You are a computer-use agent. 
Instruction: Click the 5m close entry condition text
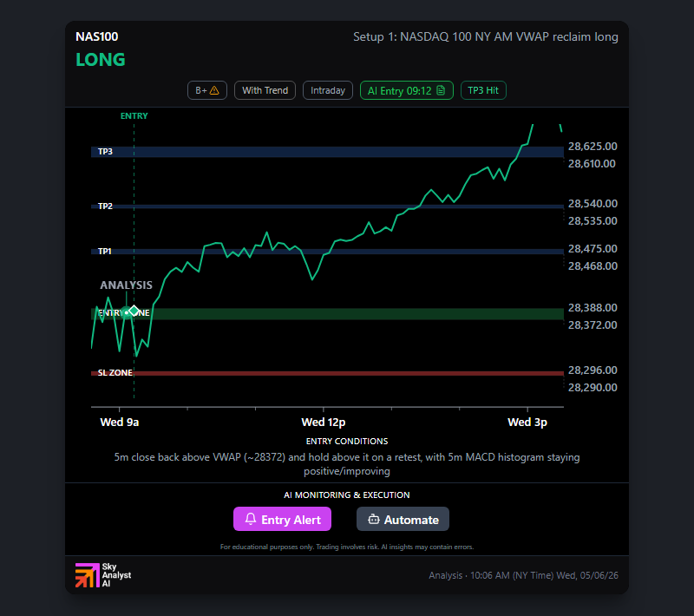pyautogui.click(x=347, y=464)
